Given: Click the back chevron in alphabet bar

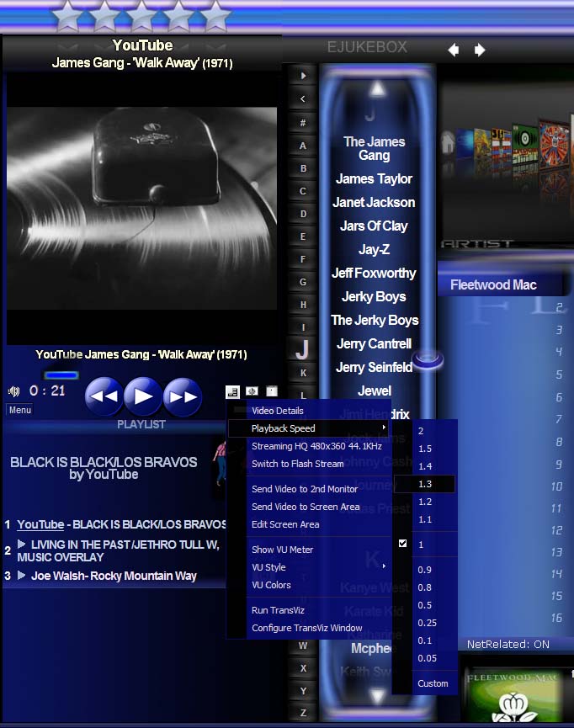Looking at the screenshot, I should click(x=303, y=99).
